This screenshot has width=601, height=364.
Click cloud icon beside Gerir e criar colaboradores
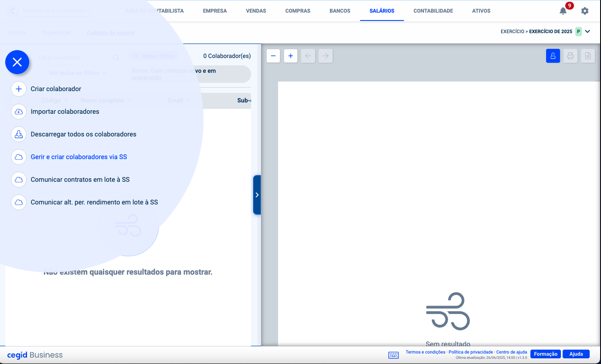[19, 157]
